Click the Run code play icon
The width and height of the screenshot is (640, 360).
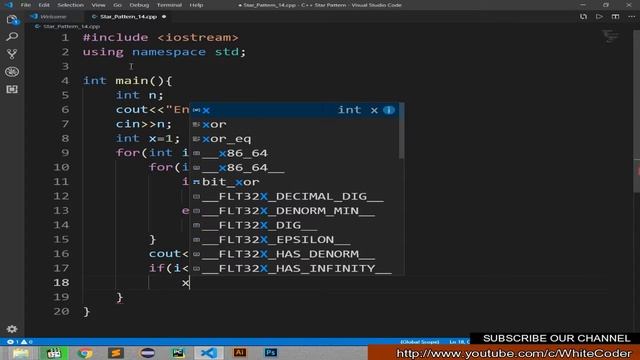(599, 17)
